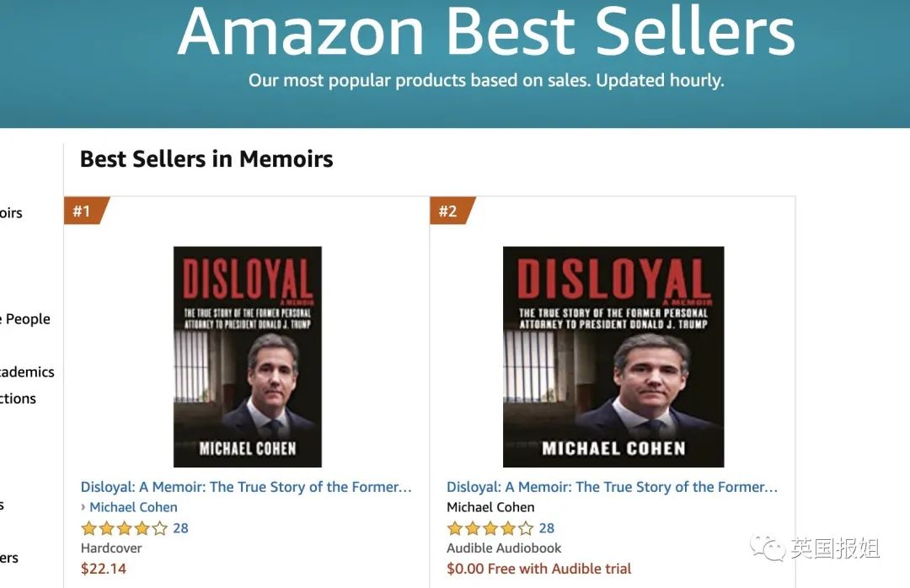Select the sidebar category ending in 'ademics'
Image resolution: width=910 pixels, height=588 pixels.
[27, 372]
